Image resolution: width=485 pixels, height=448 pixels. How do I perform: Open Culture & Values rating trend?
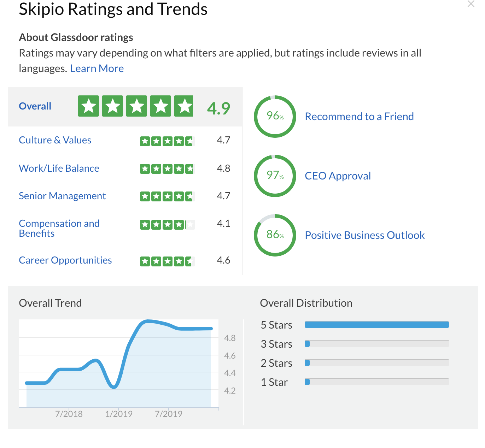55,140
